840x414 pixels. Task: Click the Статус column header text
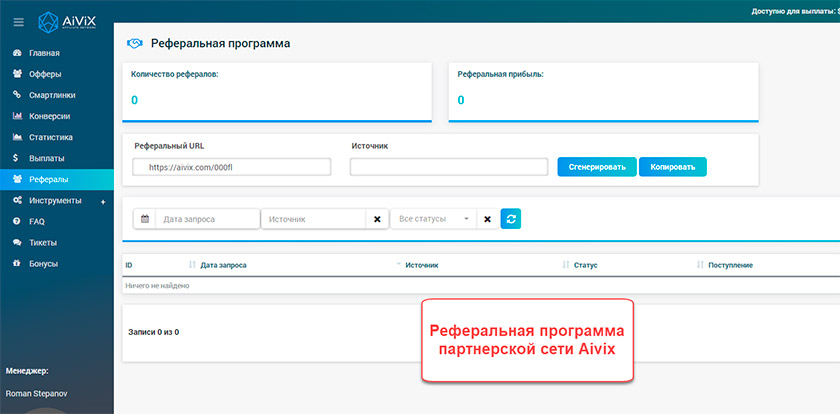(x=585, y=265)
